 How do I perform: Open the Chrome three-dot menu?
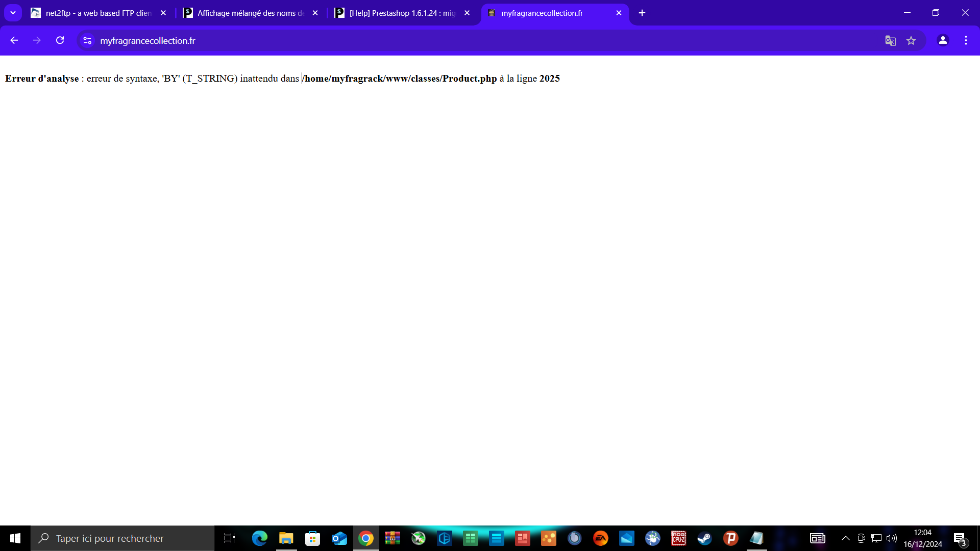click(x=966, y=40)
